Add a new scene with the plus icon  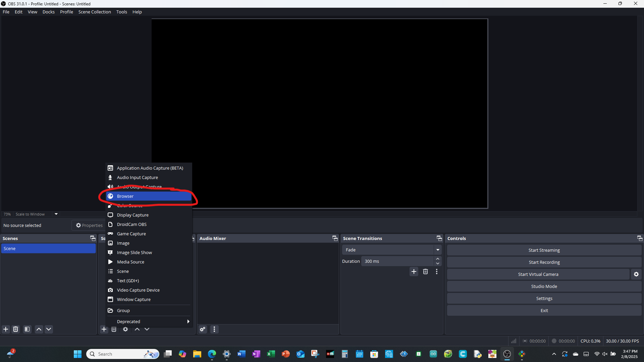click(x=5, y=329)
